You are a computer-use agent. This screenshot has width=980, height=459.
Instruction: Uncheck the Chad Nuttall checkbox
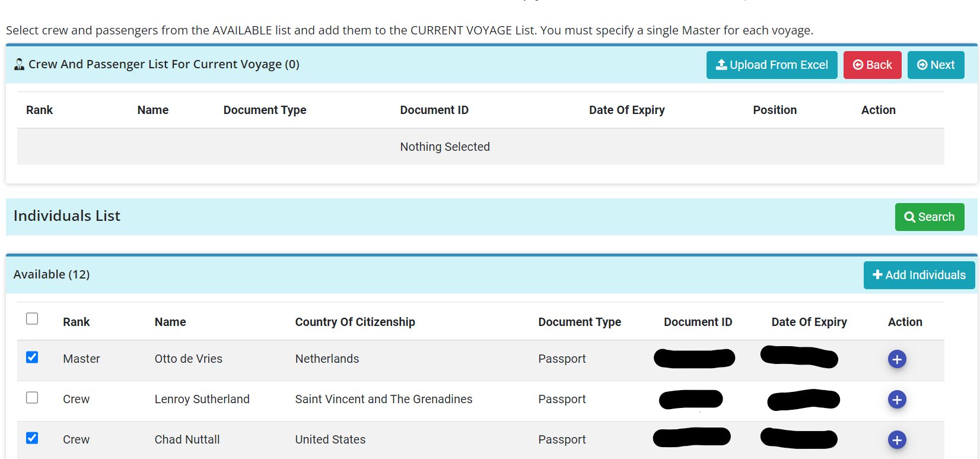[x=32, y=438]
